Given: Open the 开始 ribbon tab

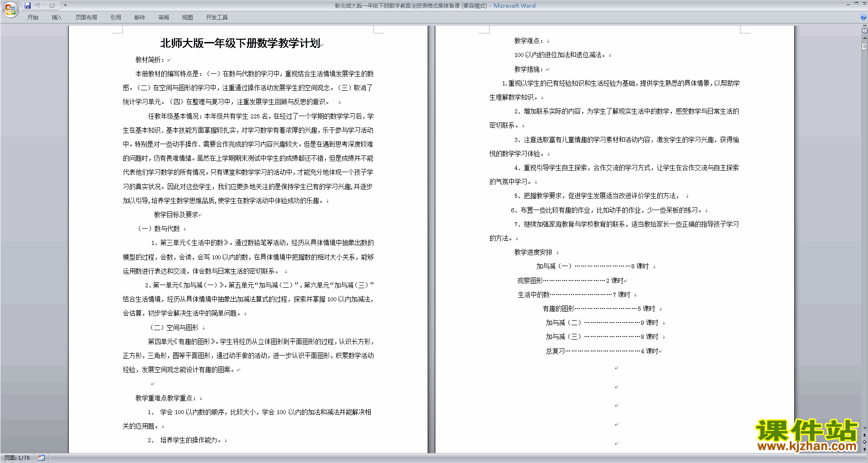Looking at the screenshot, I should click(x=33, y=18).
